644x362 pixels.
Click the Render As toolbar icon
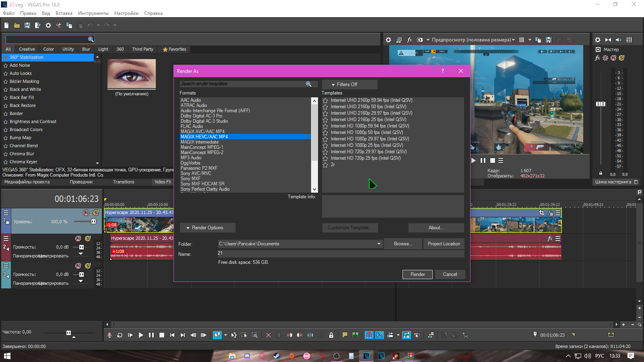point(37,25)
